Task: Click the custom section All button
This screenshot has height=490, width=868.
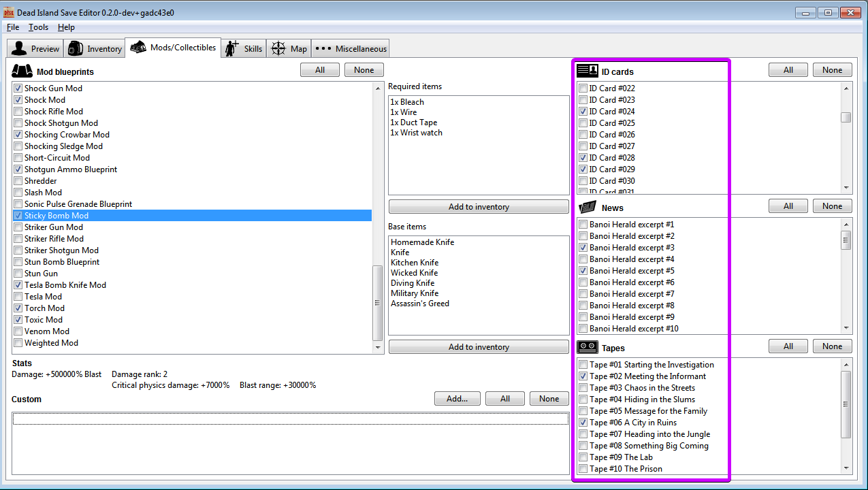Action: coord(505,399)
